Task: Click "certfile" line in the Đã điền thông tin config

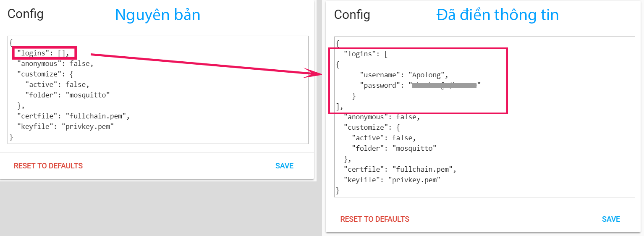Action: tap(400, 169)
